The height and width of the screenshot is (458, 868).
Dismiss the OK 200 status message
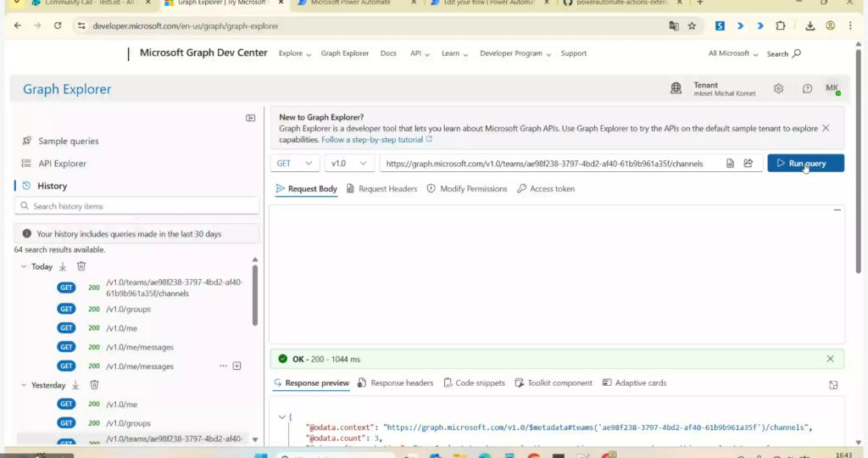(x=830, y=359)
